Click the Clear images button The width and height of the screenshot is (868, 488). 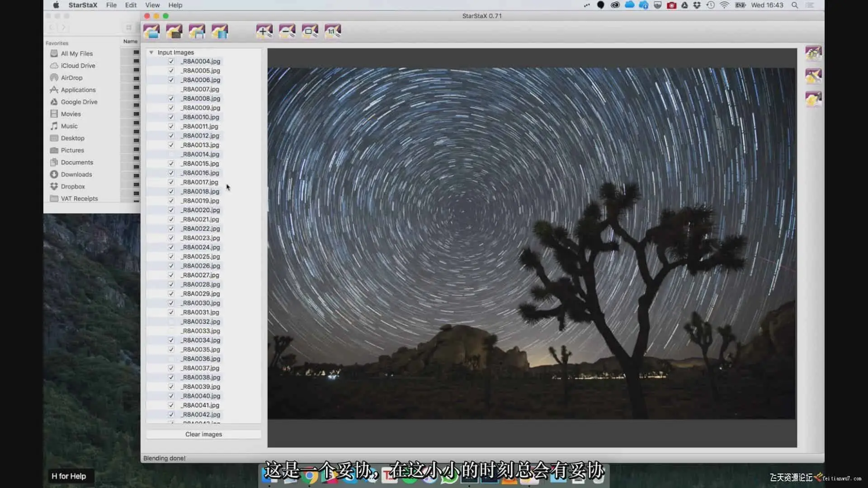pos(203,434)
